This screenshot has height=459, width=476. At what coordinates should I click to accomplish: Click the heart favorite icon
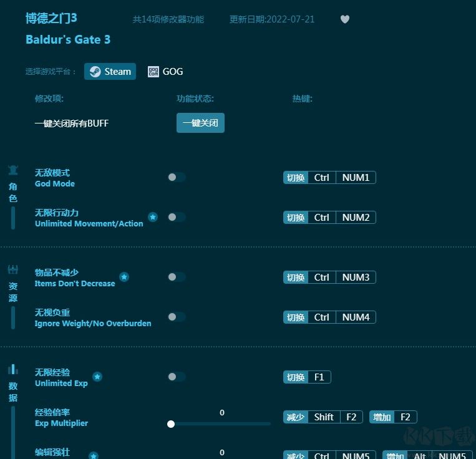pos(344,19)
